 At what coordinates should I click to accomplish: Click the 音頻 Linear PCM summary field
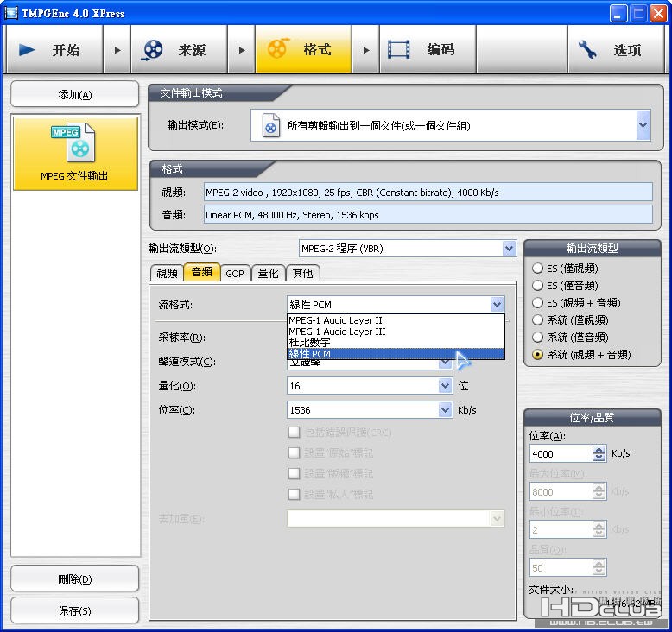pyautogui.click(x=428, y=214)
